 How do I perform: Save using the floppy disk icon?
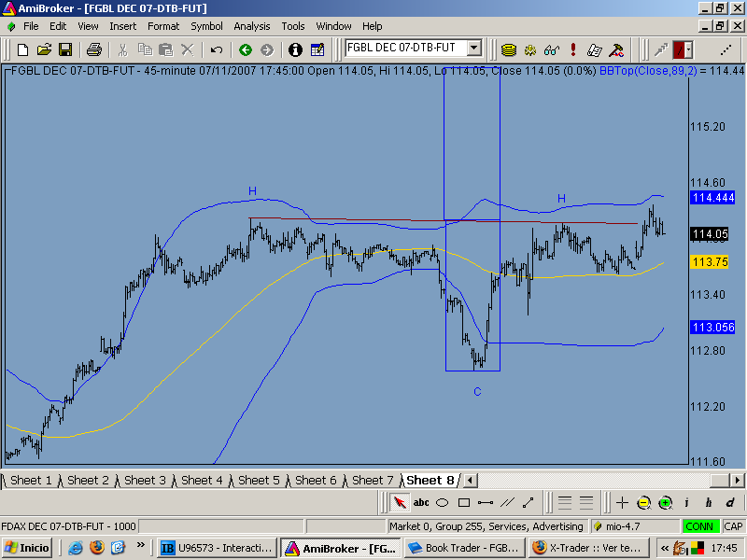65,49
